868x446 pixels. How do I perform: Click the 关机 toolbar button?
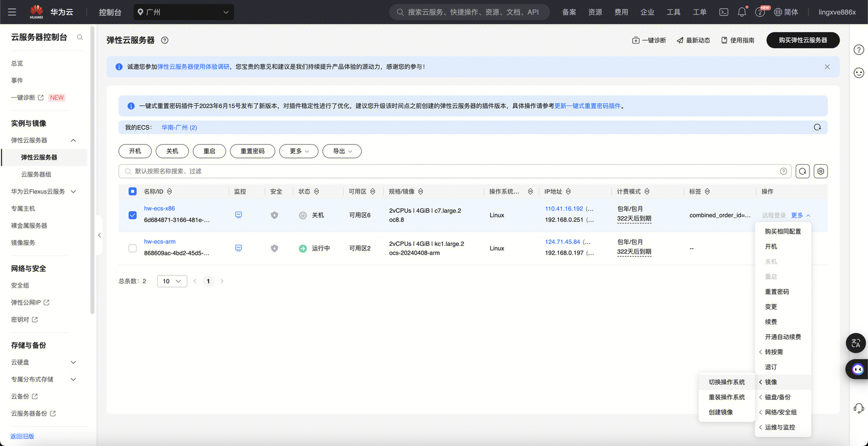coord(172,151)
